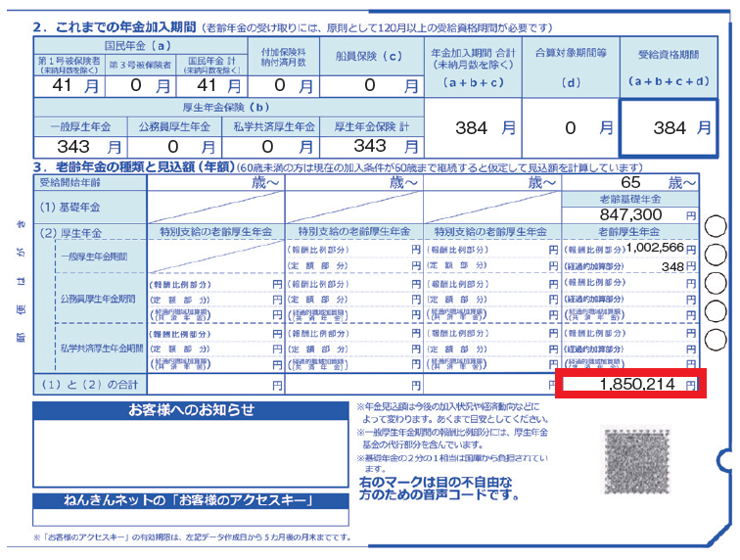
Task: Click the '(1)と(2)の合計' row label
Action: [90, 385]
